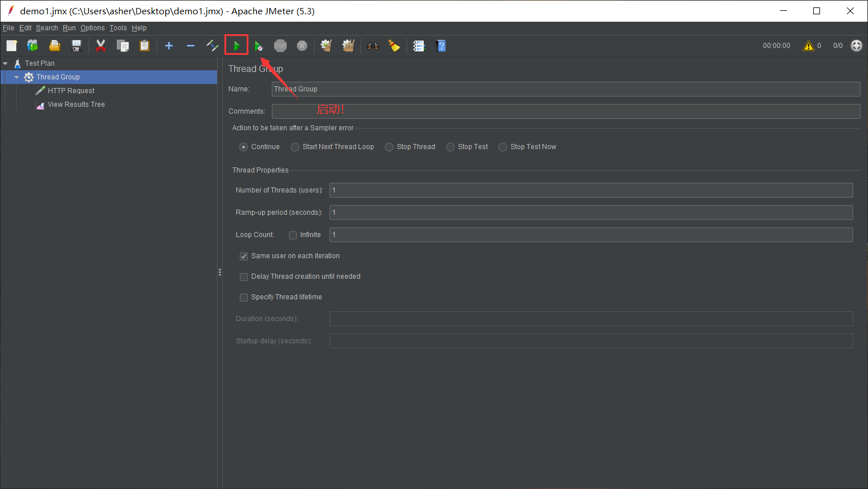
Task: Click the warning triangle log indicator
Action: tap(808, 46)
